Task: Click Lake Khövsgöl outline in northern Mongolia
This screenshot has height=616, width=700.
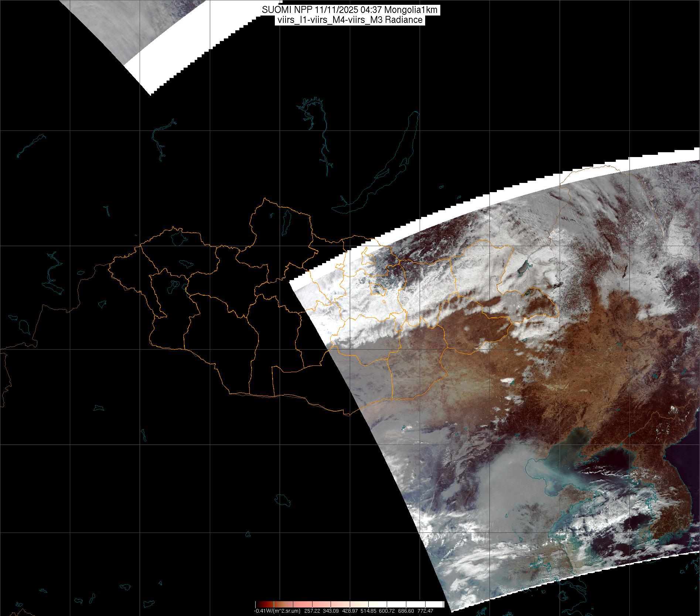Action: point(286,223)
